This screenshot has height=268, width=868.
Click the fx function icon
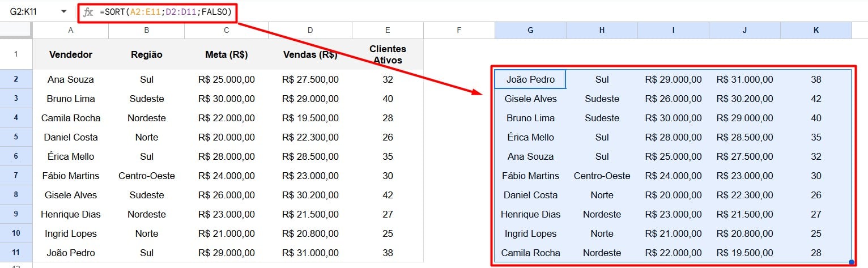pos(88,12)
